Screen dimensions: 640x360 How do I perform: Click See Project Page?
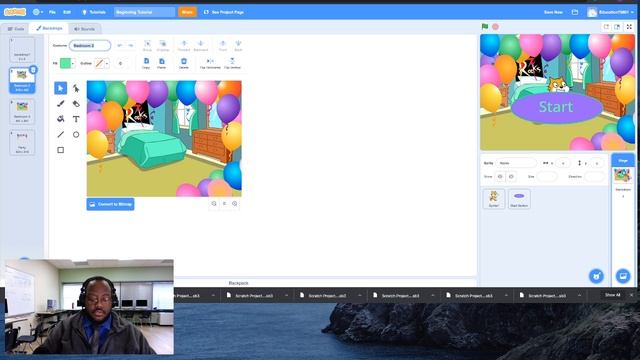pyautogui.click(x=224, y=12)
